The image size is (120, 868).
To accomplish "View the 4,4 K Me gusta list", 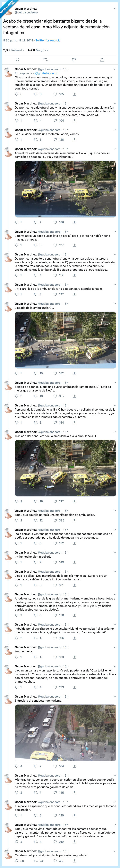I will point(38,50).
